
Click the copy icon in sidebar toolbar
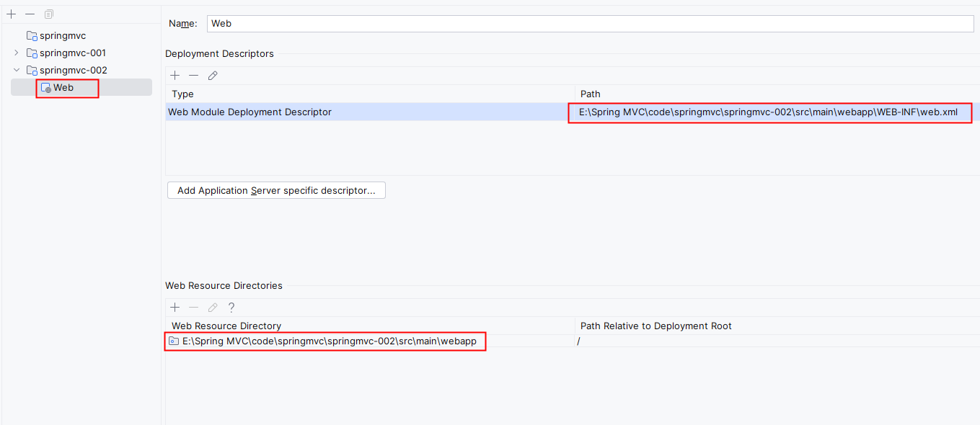coord(49,14)
